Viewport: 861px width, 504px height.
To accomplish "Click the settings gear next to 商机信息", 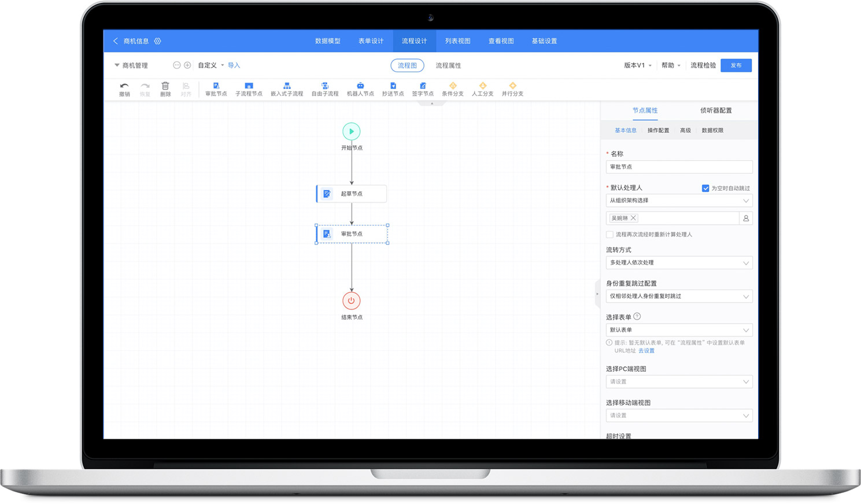I will tap(157, 41).
